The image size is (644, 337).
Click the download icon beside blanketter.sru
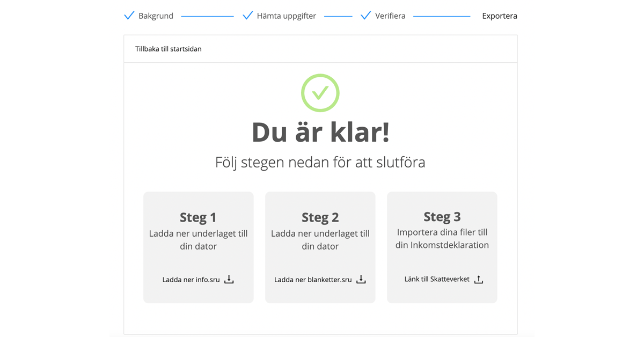click(x=361, y=279)
